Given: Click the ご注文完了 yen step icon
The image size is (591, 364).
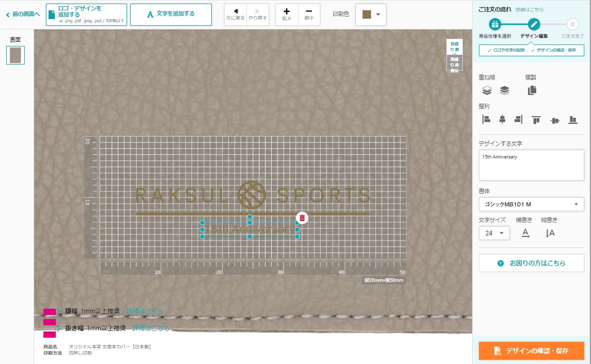Looking at the screenshot, I should click(x=572, y=24).
